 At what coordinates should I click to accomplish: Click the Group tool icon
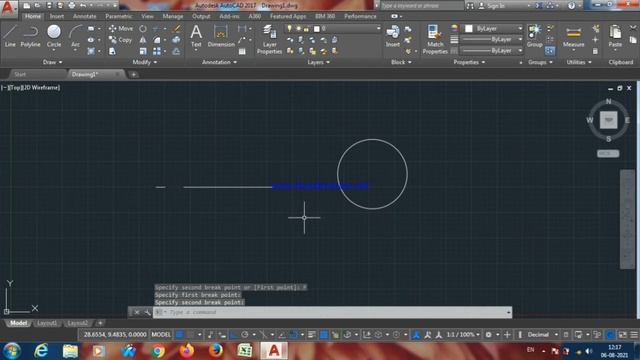[x=534, y=36]
